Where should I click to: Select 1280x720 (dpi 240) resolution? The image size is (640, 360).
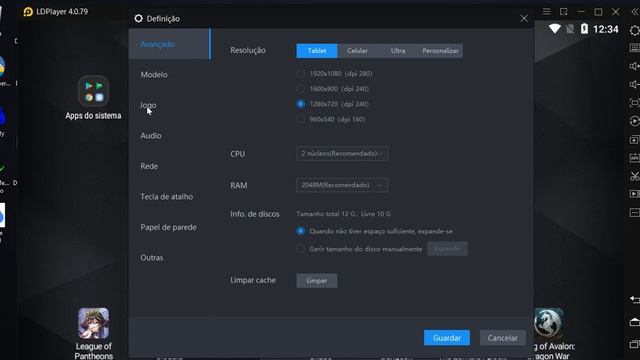click(301, 104)
